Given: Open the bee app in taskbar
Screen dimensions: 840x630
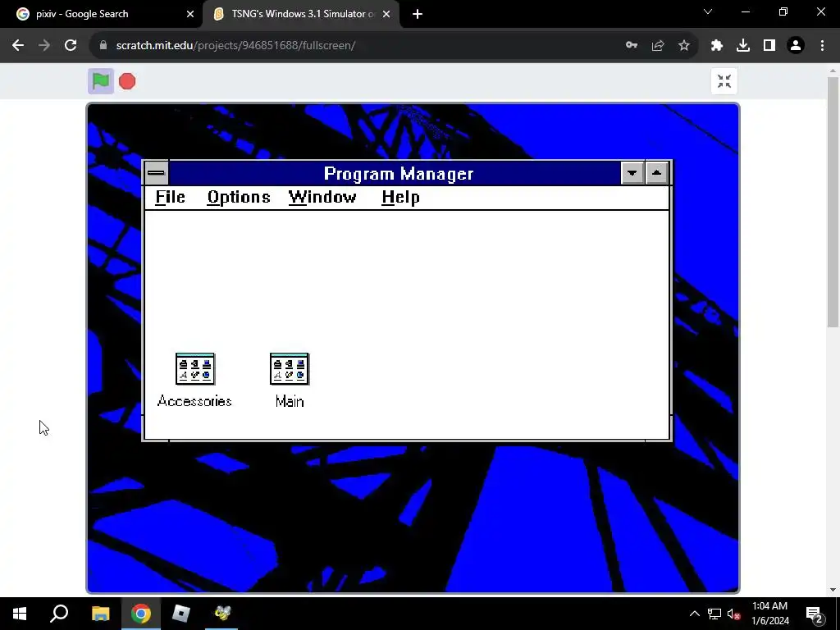Looking at the screenshot, I should coord(221,614).
